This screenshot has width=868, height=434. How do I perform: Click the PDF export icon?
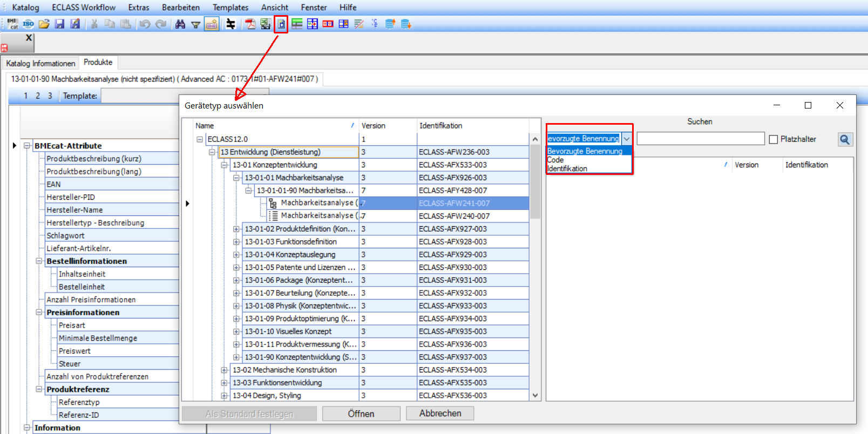(250, 24)
